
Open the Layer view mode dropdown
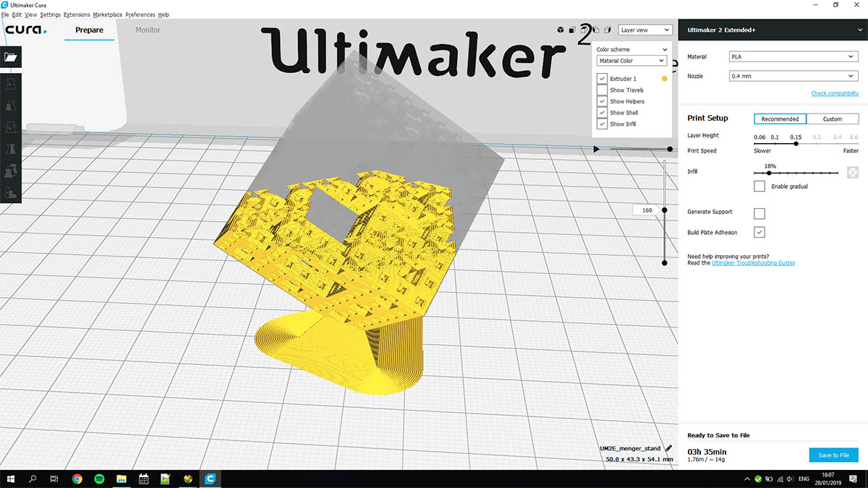[x=646, y=30]
